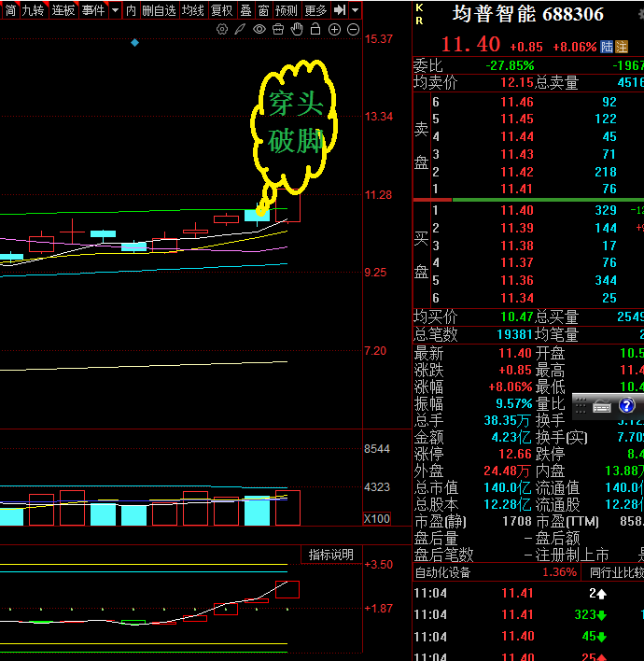
Task: Click the R icon beside stock name
Action: [x=419, y=21]
